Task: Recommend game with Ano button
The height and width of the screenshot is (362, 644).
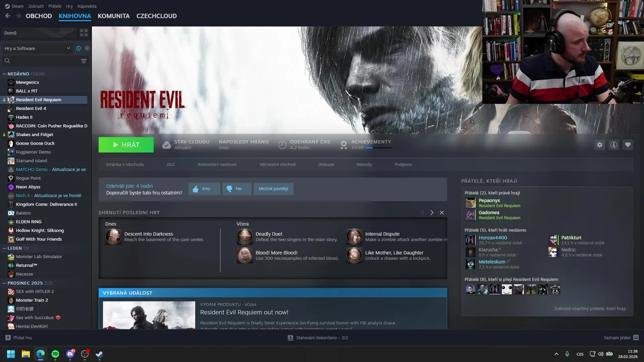Action: tap(204, 189)
